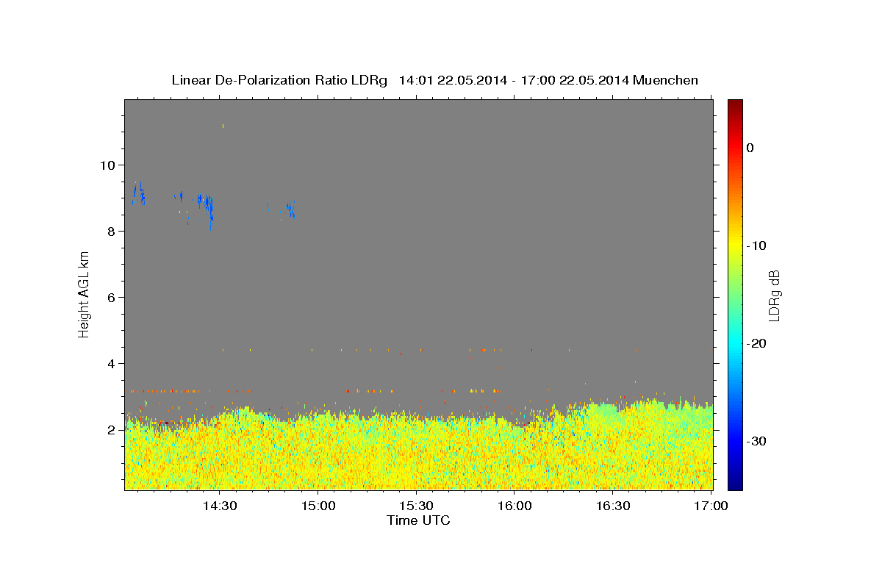
Task: Click the colorbar value -10
Action: point(756,245)
